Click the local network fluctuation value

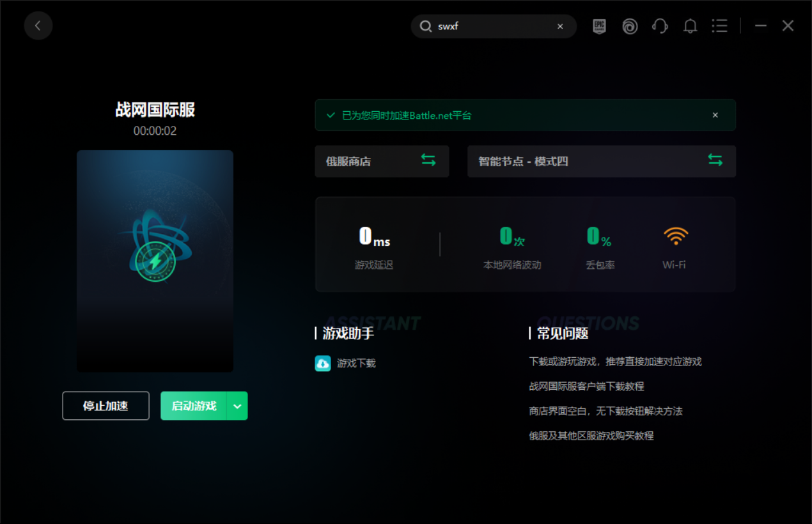pyautogui.click(x=512, y=236)
